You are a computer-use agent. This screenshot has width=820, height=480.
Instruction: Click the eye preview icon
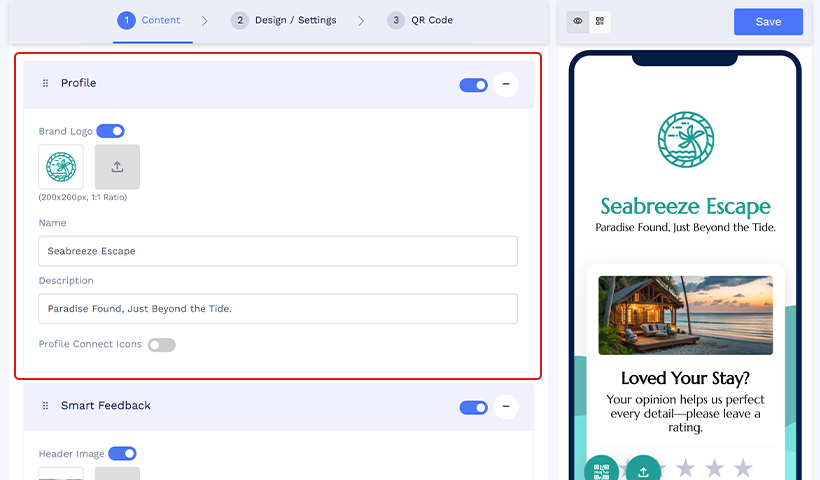point(578,21)
